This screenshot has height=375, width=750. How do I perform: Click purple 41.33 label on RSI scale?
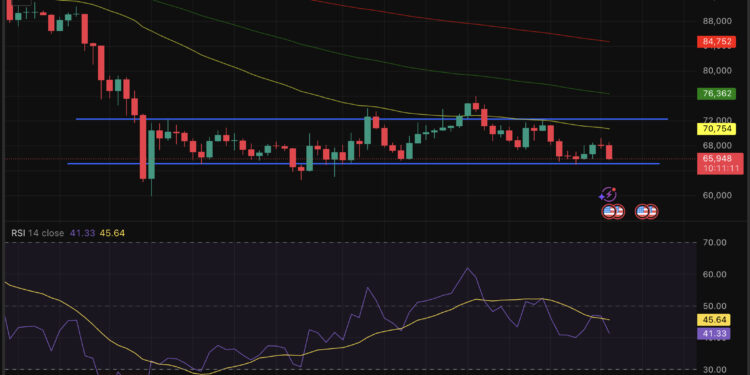click(x=714, y=333)
